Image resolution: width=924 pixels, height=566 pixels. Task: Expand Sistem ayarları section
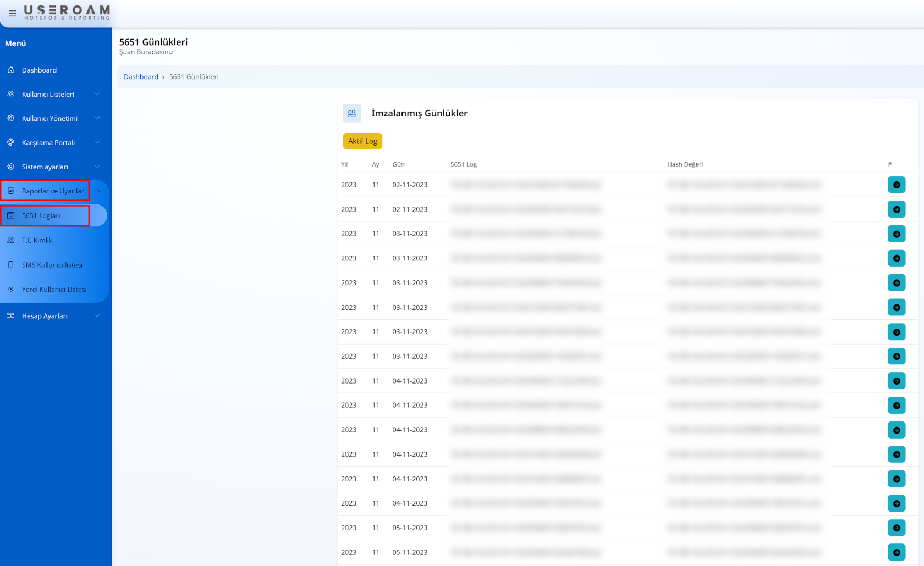(x=97, y=167)
